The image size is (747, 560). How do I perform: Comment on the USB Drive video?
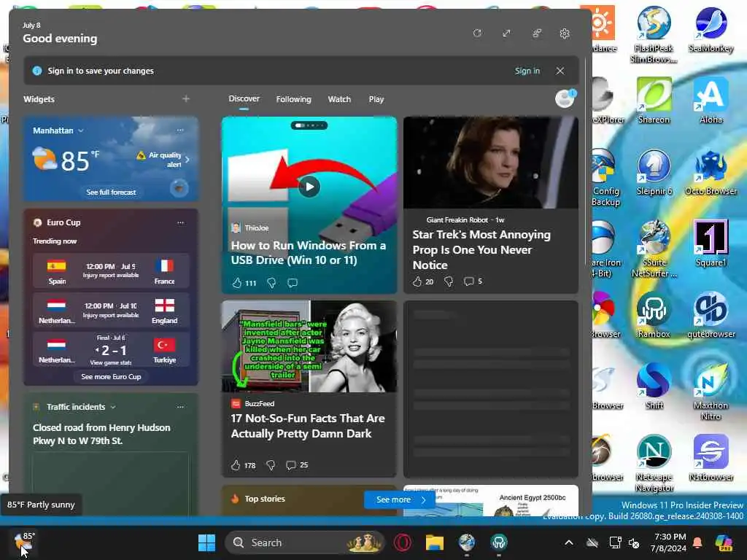(x=293, y=283)
